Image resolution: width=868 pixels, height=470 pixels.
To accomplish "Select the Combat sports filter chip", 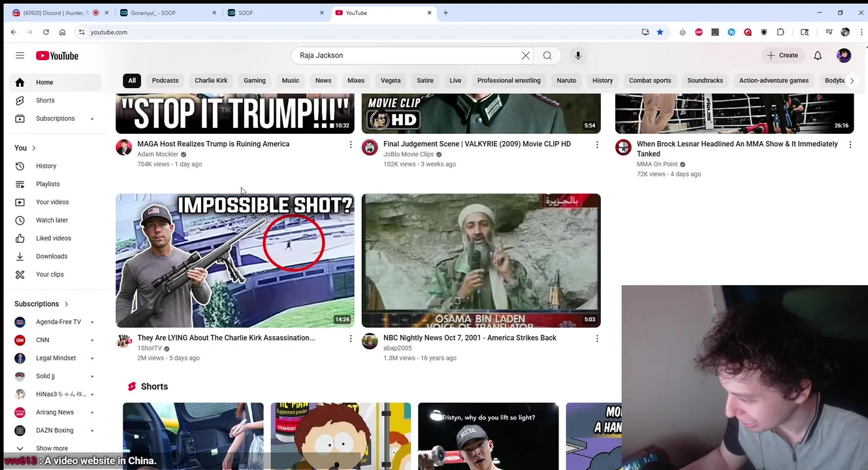I will tap(650, 81).
